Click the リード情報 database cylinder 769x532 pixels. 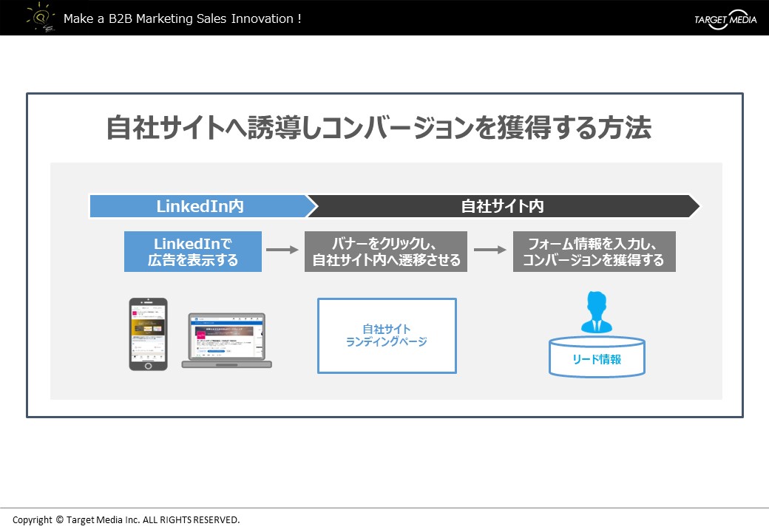point(597,357)
